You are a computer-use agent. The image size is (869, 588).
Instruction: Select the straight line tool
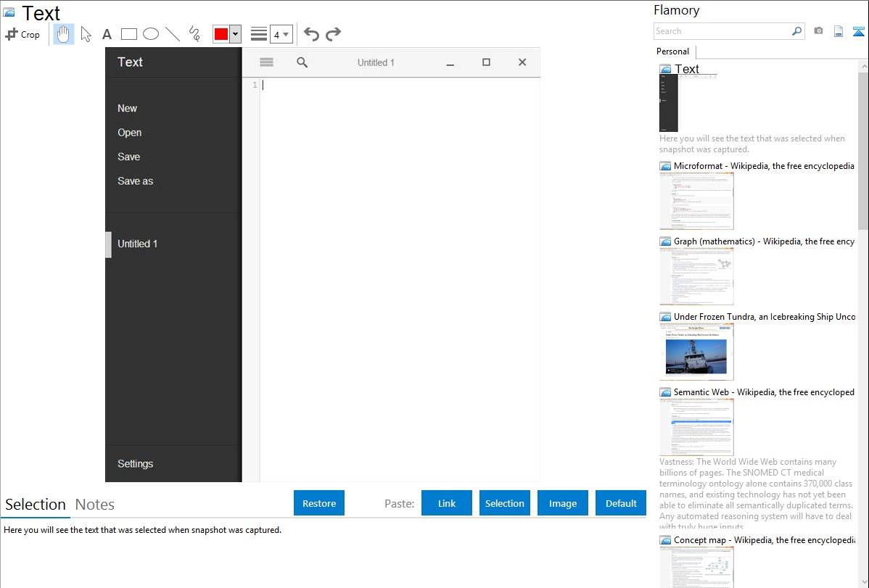tap(173, 34)
